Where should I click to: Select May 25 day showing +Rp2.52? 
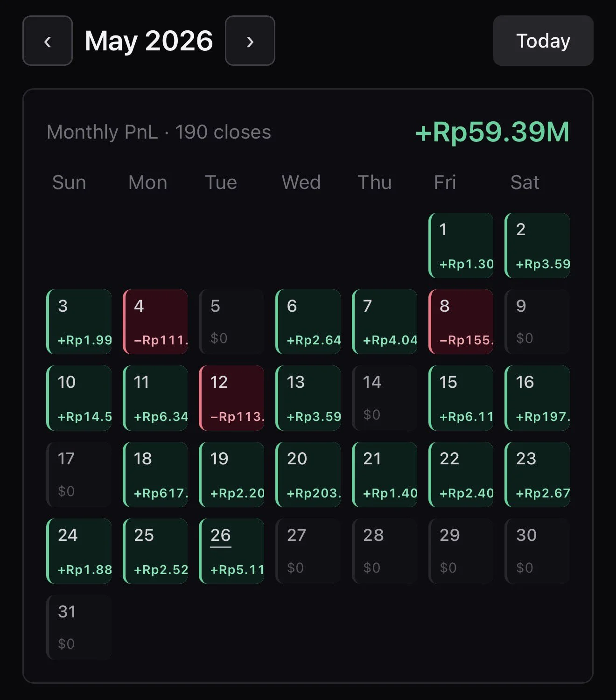point(155,551)
